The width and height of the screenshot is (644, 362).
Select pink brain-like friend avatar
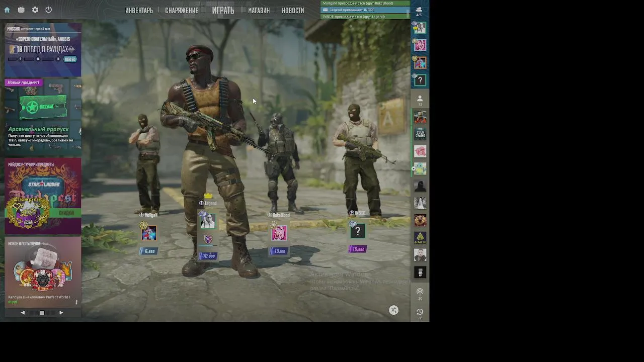point(420,151)
